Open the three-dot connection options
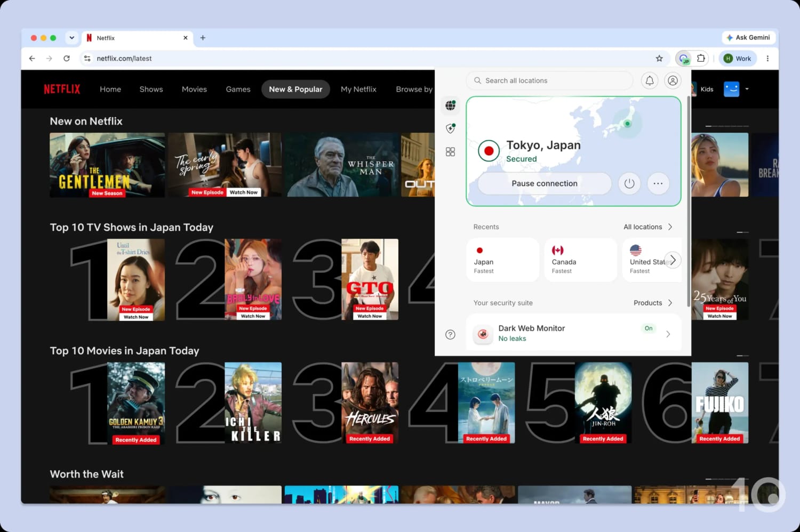This screenshot has height=532, width=800. pyautogui.click(x=658, y=183)
